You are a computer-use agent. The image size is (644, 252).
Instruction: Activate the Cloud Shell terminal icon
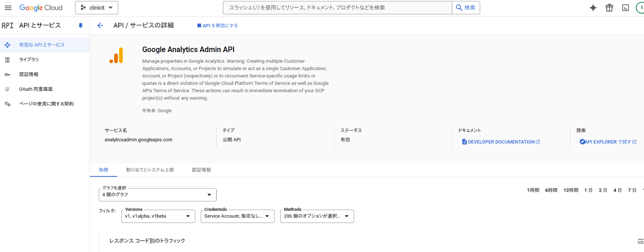(626, 8)
